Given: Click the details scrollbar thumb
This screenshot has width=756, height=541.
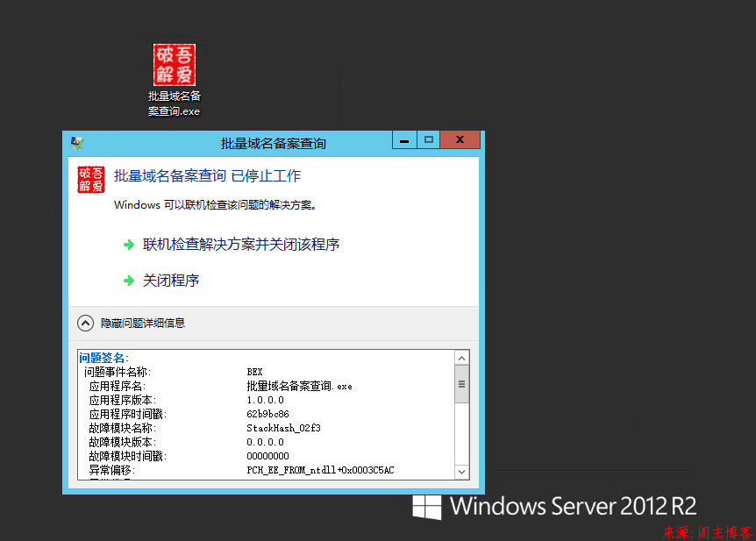Looking at the screenshot, I should coord(461,384).
